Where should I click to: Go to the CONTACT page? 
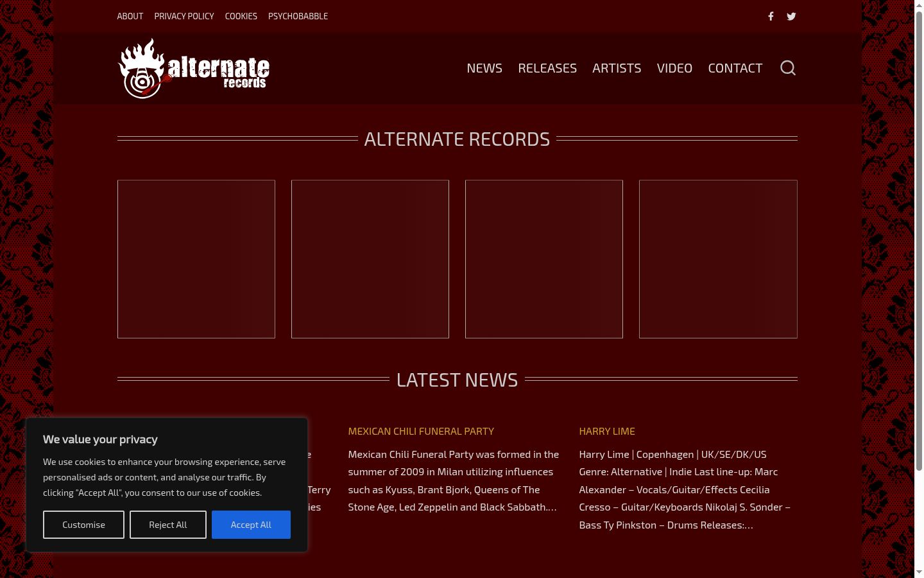click(735, 68)
